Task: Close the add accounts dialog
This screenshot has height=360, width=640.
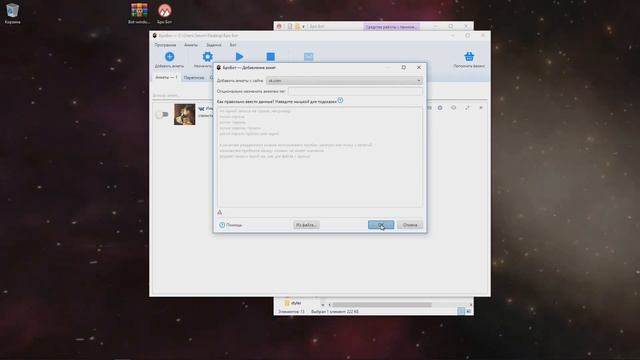Action: click(x=419, y=67)
